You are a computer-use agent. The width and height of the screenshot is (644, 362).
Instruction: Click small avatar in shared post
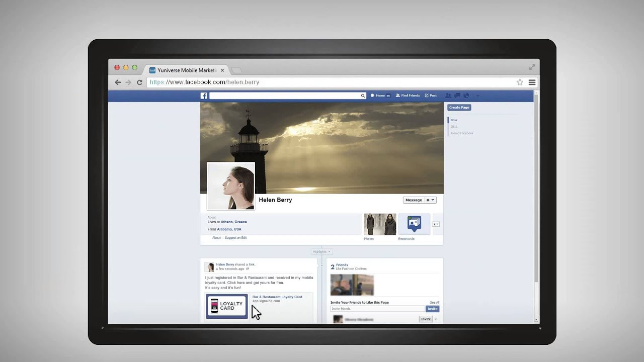pyautogui.click(x=210, y=267)
